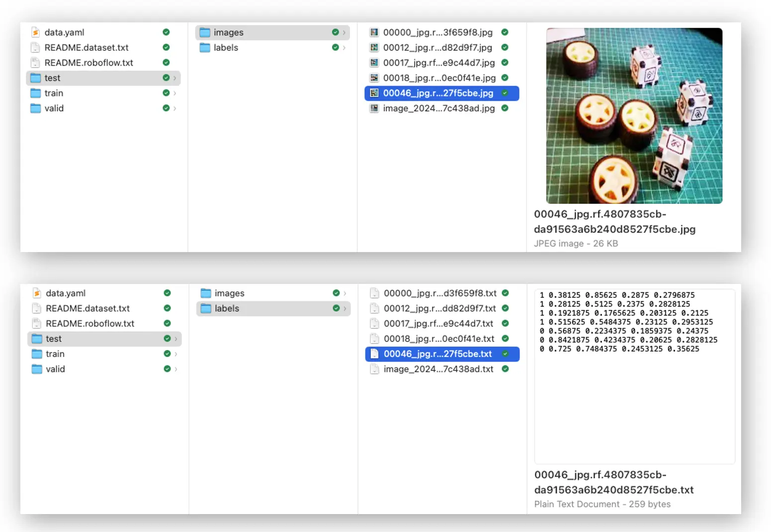The width and height of the screenshot is (771, 532).
Task: Click the image_2024...7c438ad.txt document icon
Action: point(374,369)
